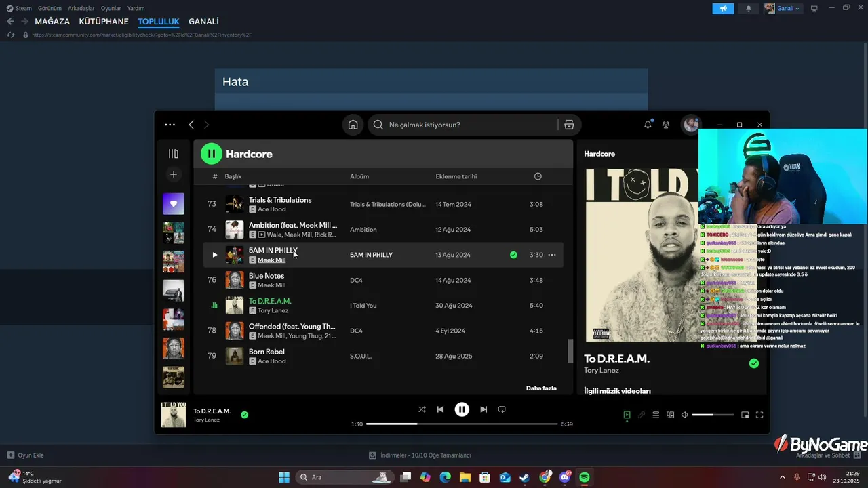Mute Spotify volume speaker icon
868x488 pixels.
[x=685, y=415]
